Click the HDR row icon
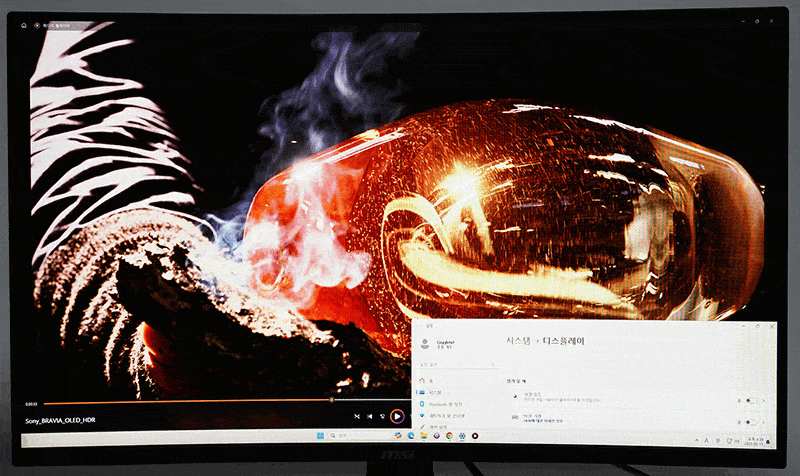This screenshot has height=476, width=800. coord(515,417)
